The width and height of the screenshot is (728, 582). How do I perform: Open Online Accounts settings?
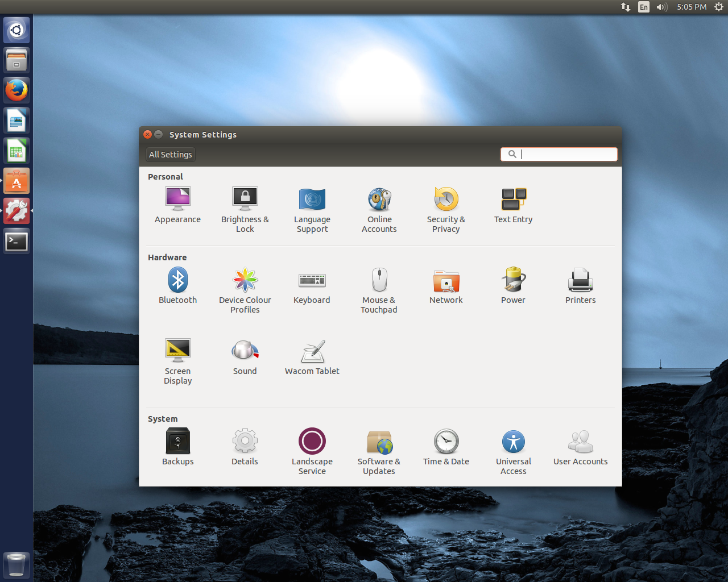[x=379, y=210]
